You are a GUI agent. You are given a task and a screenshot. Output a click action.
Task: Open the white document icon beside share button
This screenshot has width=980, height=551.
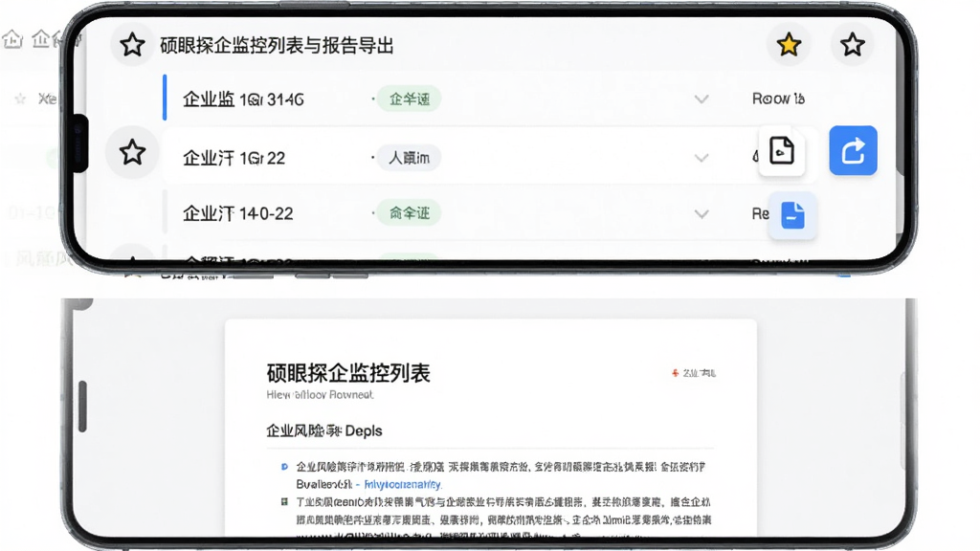(781, 150)
